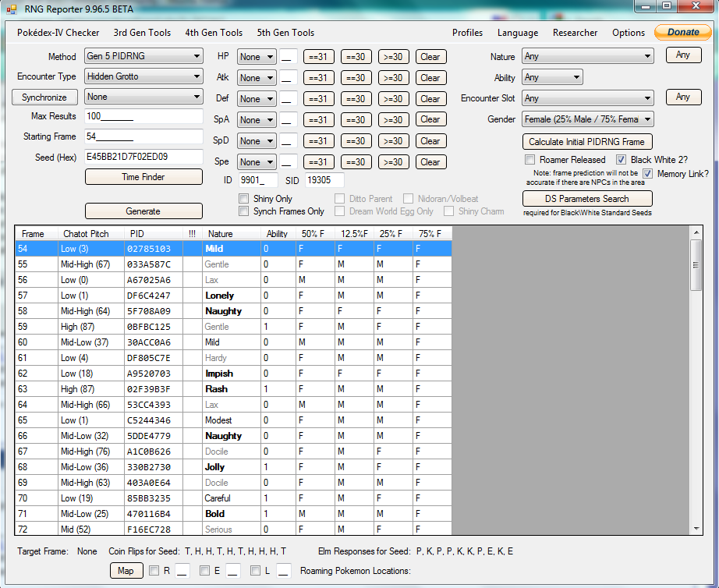Click the Starting Frame input field

(143, 136)
